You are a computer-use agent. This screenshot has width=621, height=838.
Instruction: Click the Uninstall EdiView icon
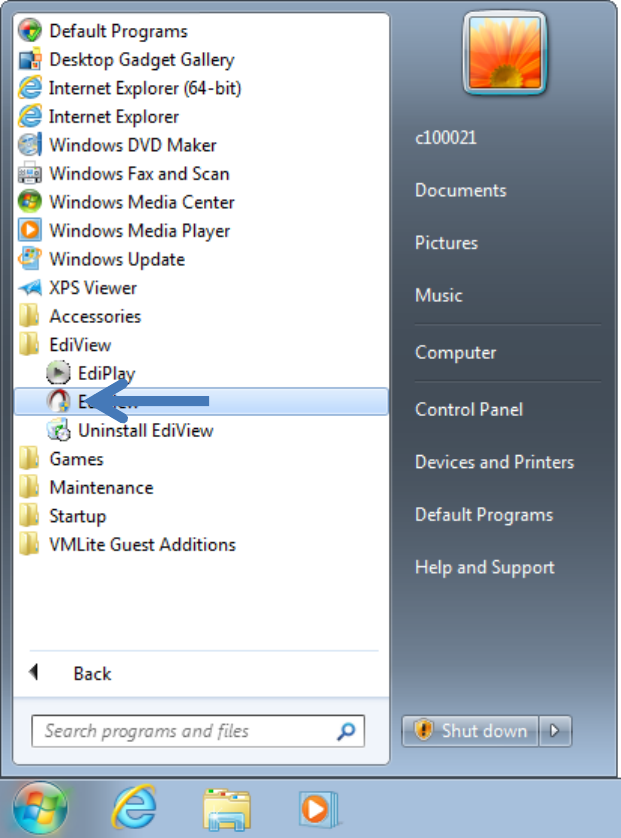point(58,430)
